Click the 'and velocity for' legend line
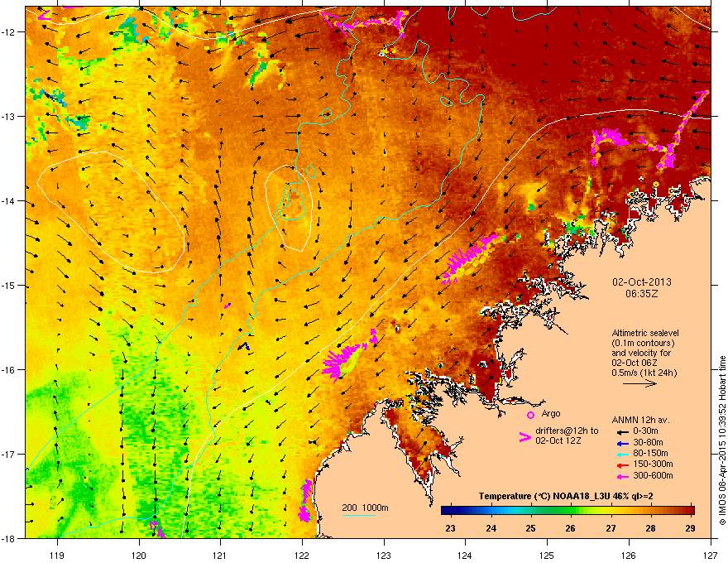Screen dimensions: 728x563 (x=641, y=353)
